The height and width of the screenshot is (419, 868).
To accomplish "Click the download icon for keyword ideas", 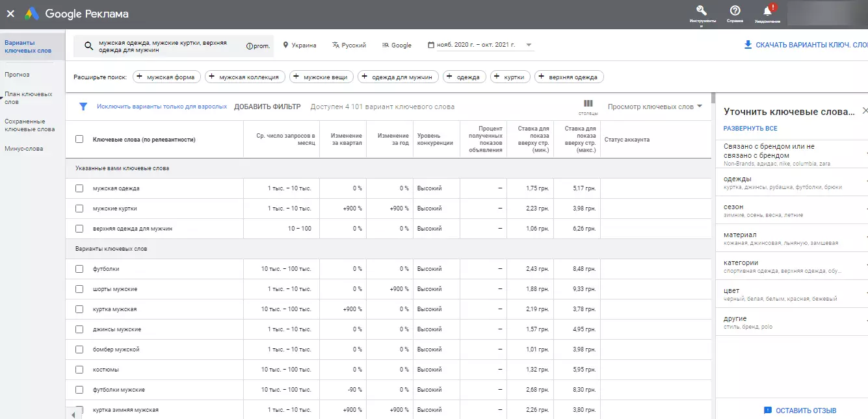I will pyautogui.click(x=748, y=45).
